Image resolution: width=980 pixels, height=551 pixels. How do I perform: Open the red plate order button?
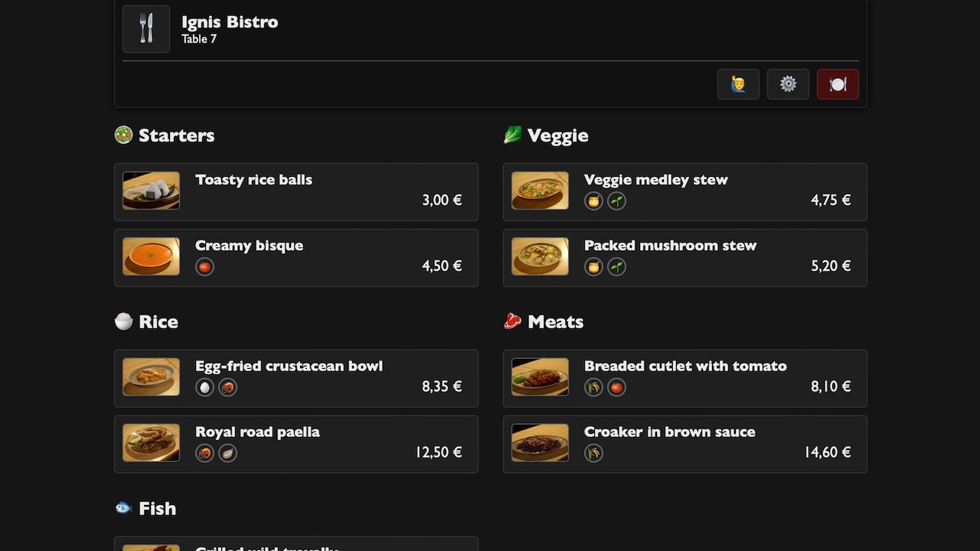click(x=838, y=84)
